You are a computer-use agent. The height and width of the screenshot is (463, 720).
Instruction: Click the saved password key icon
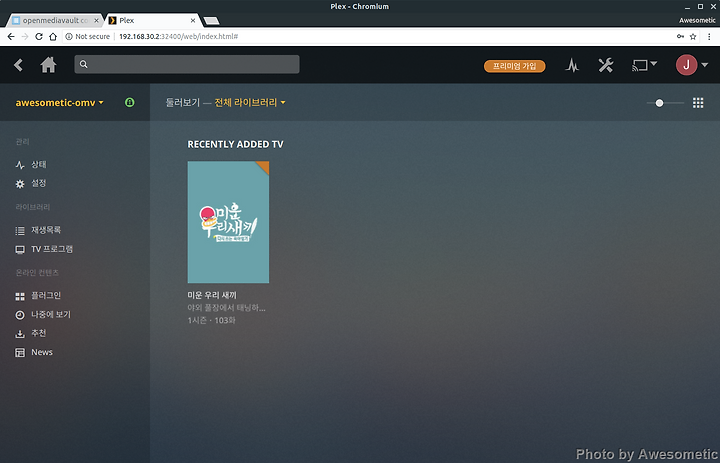click(680, 36)
